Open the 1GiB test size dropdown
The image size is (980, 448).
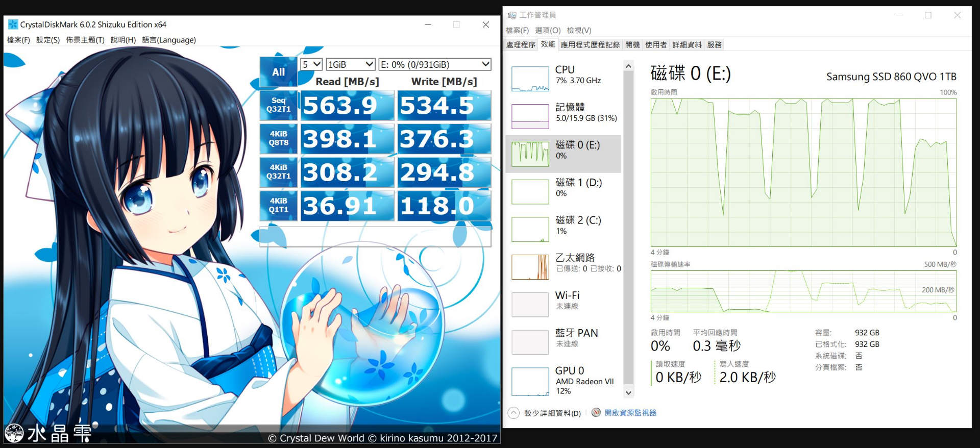tap(351, 64)
